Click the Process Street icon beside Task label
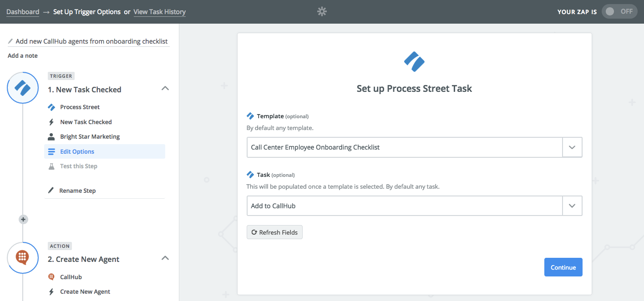This screenshot has width=644, height=301. click(250, 175)
